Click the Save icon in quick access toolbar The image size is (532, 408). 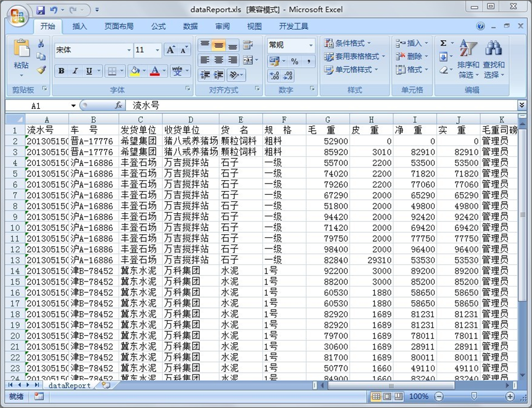[x=41, y=10]
